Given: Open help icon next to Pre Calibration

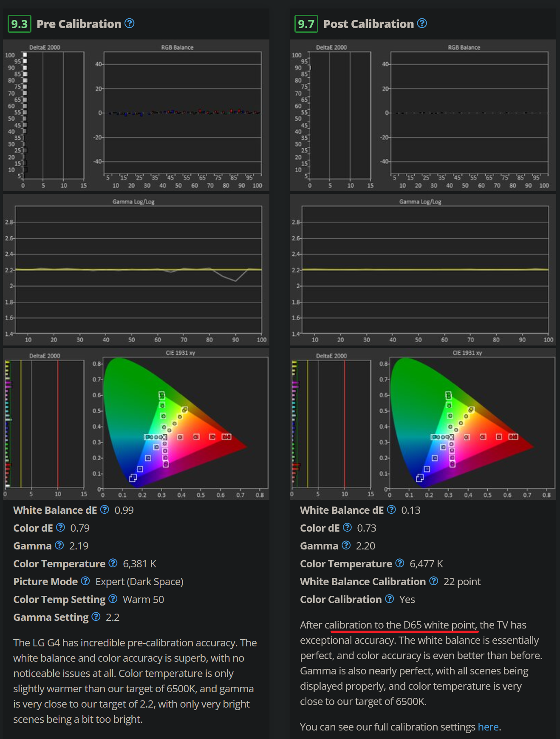Looking at the screenshot, I should coord(130,23).
